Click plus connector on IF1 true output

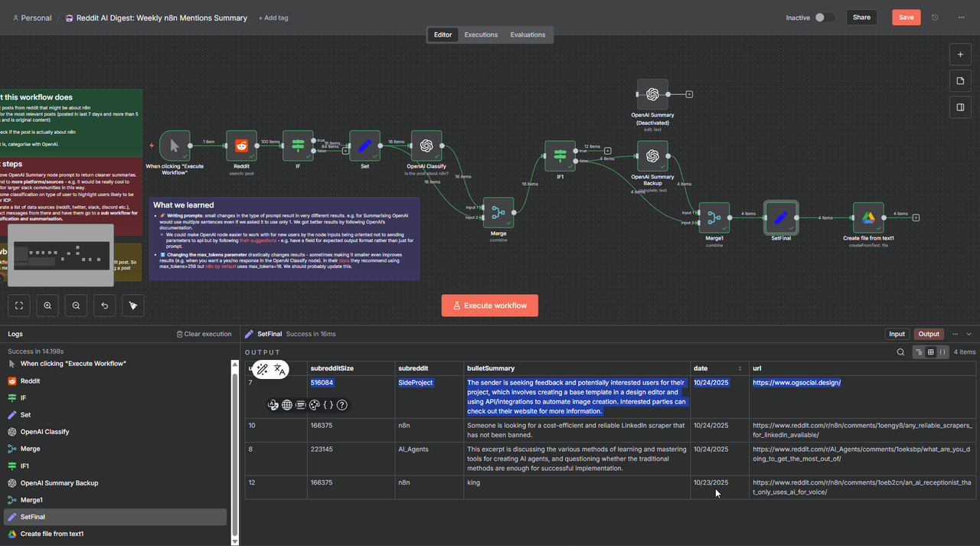[608, 151]
